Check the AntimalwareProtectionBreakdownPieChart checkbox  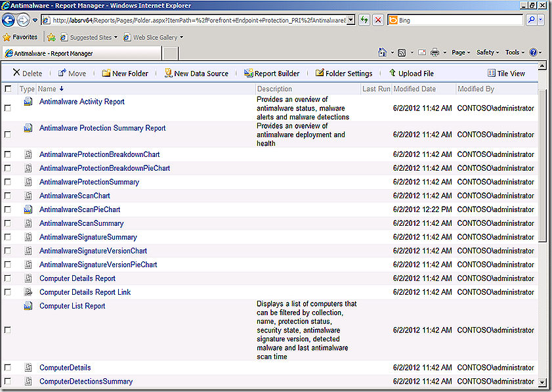tap(7, 168)
